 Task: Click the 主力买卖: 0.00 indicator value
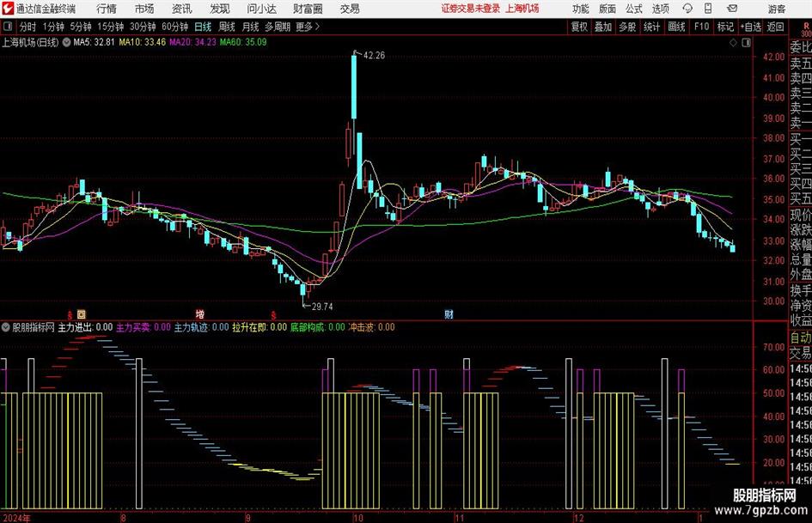143,327
